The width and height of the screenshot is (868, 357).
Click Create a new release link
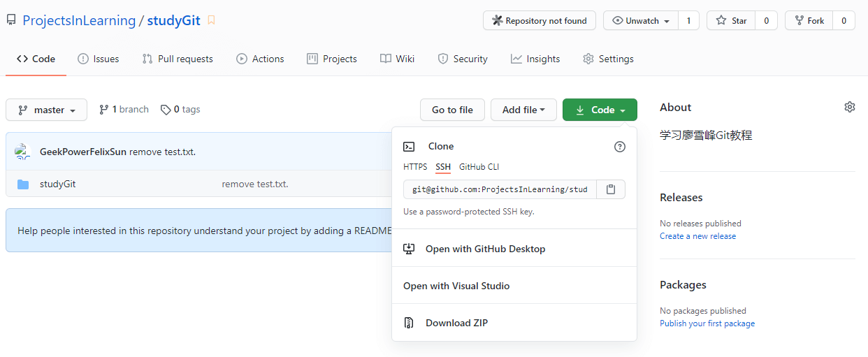(697, 236)
